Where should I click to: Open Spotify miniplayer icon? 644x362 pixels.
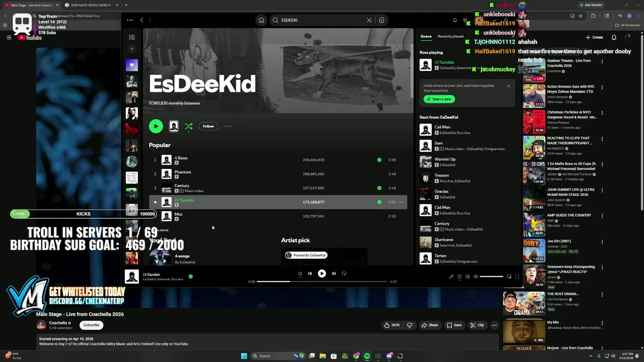pos(509,277)
